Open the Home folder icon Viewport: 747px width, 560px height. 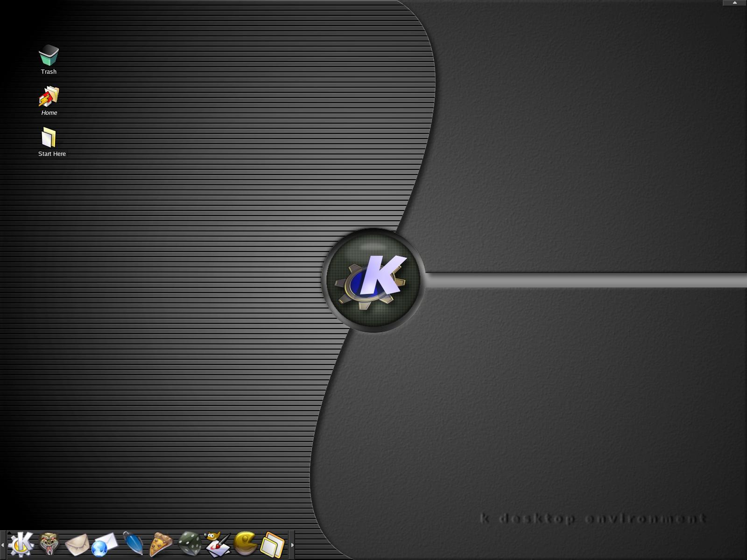point(49,97)
